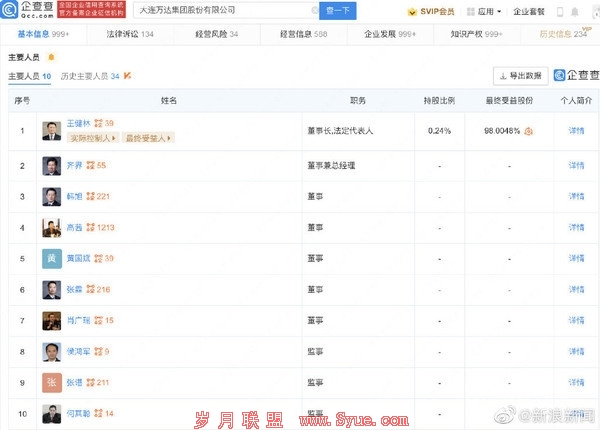Click the 黄 avatar for 黄国斌
This screenshot has height=430, width=600.
(x=52, y=259)
